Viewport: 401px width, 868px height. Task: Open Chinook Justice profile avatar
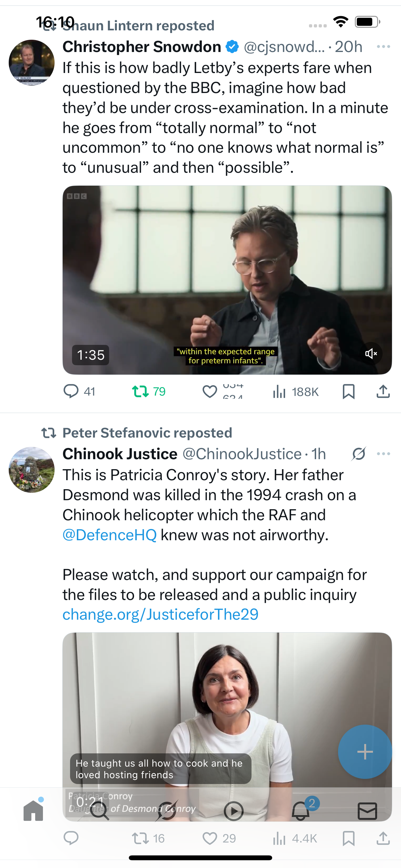click(32, 470)
